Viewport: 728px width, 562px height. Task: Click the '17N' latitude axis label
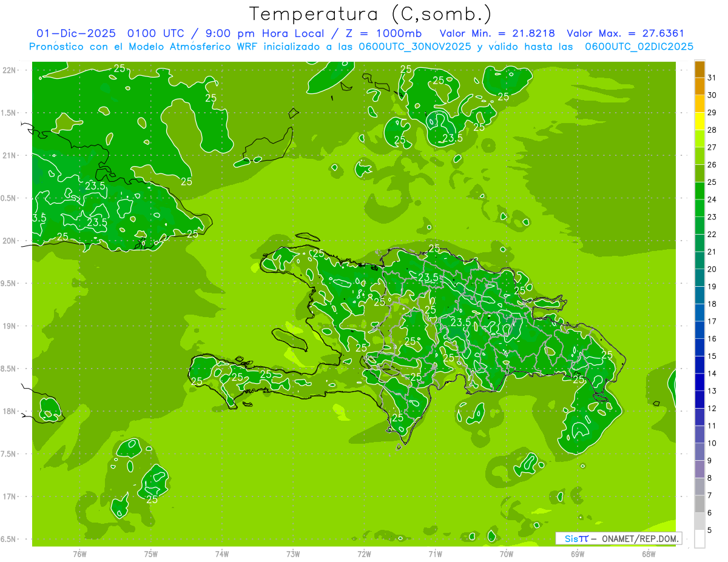(10, 497)
